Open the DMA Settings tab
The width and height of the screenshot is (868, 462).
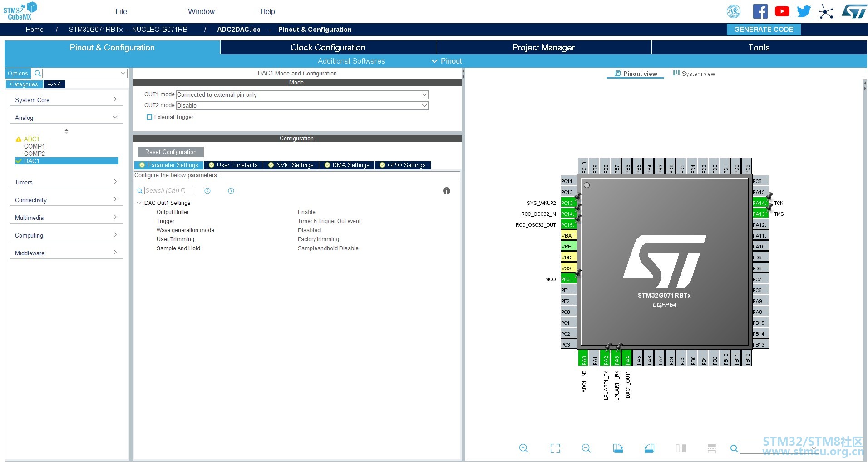point(347,165)
